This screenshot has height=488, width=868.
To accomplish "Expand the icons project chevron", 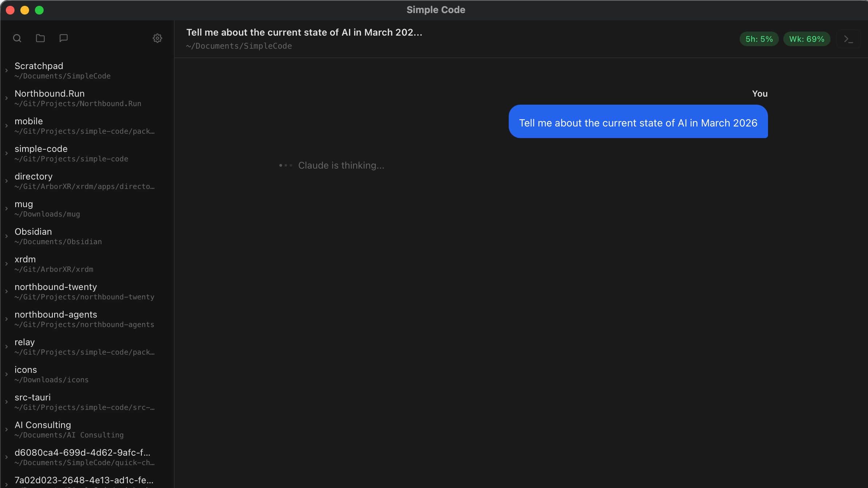I will [7, 374].
